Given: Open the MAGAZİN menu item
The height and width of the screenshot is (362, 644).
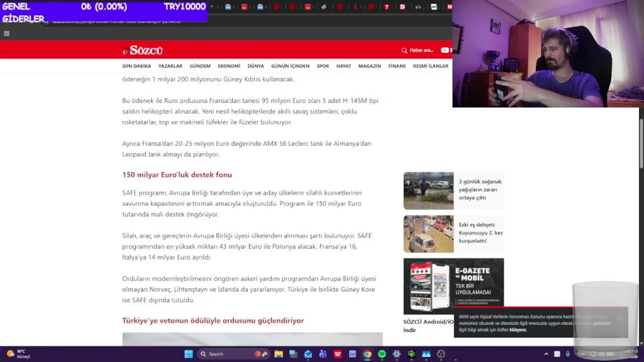Looking at the screenshot, I should (x=370, y=66).
